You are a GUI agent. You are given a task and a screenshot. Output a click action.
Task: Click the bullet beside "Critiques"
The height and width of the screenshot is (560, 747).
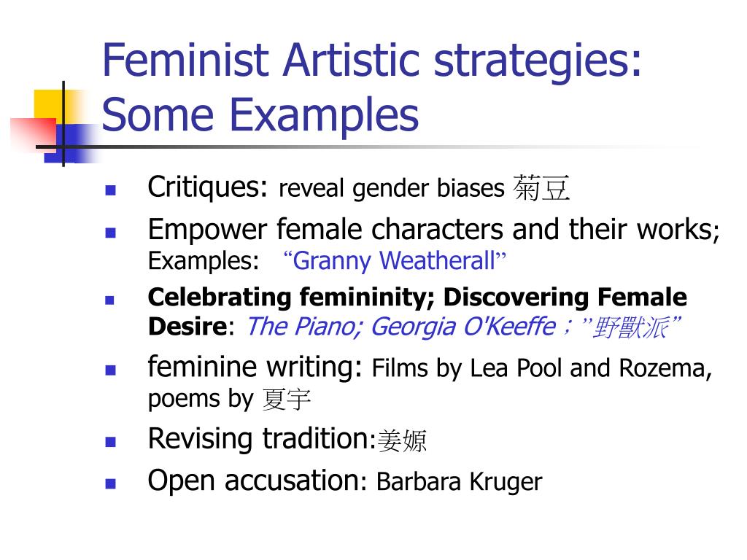coord(111,190)
